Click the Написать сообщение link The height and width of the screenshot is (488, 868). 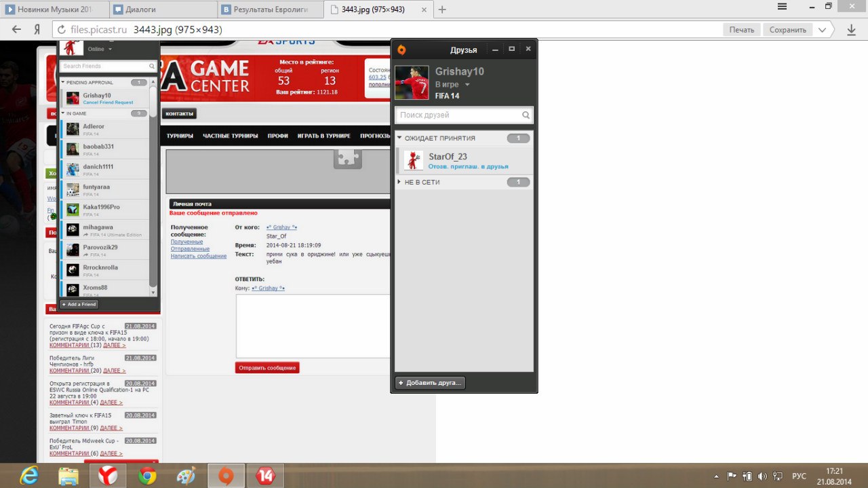coord(199,257)
